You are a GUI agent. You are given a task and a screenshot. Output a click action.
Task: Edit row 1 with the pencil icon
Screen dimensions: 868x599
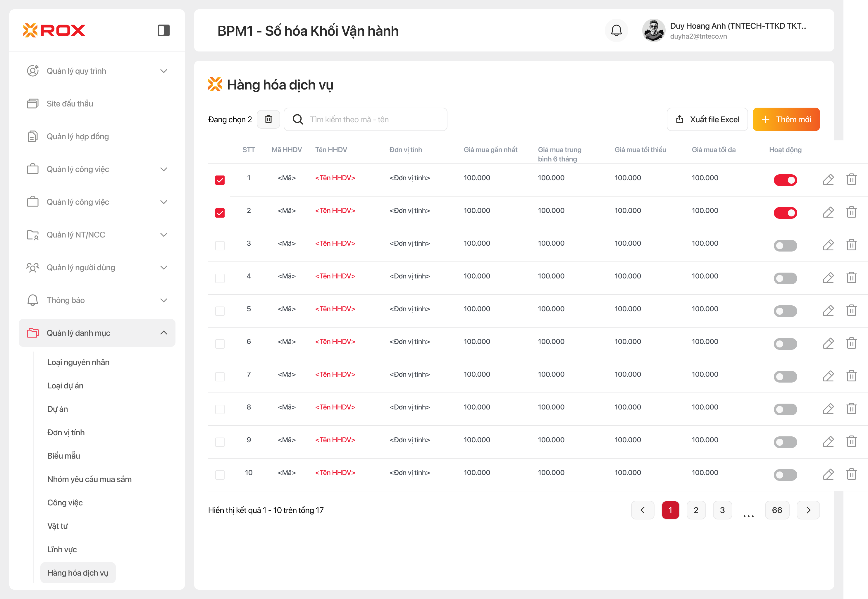828,180
